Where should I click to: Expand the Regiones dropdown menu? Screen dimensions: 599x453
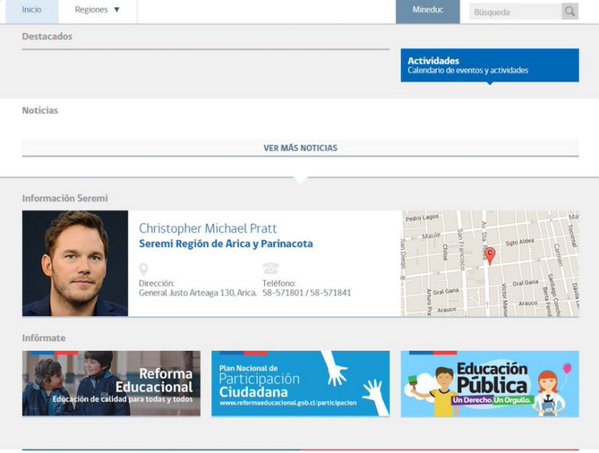(97, 10)
